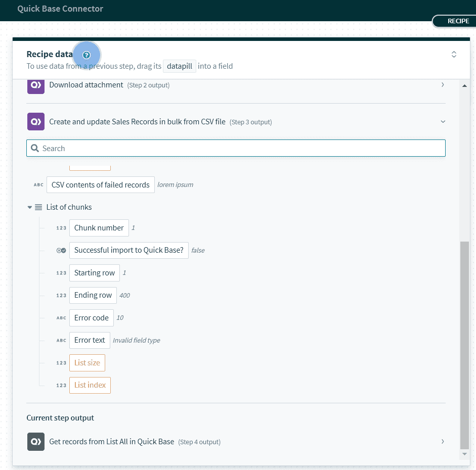Switch to the RECIPE tab
The image size is (476, 470).
coord(458,21)
